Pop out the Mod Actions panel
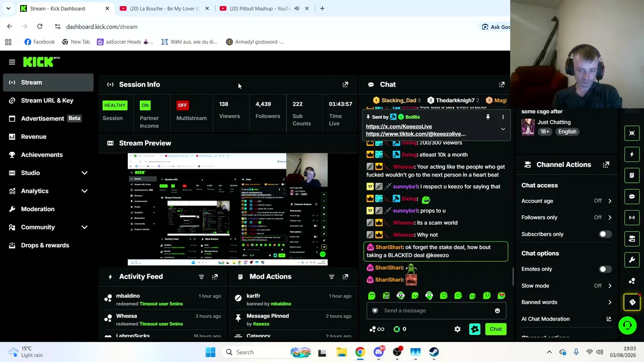644x362 pixels. (x=345, y=277)
